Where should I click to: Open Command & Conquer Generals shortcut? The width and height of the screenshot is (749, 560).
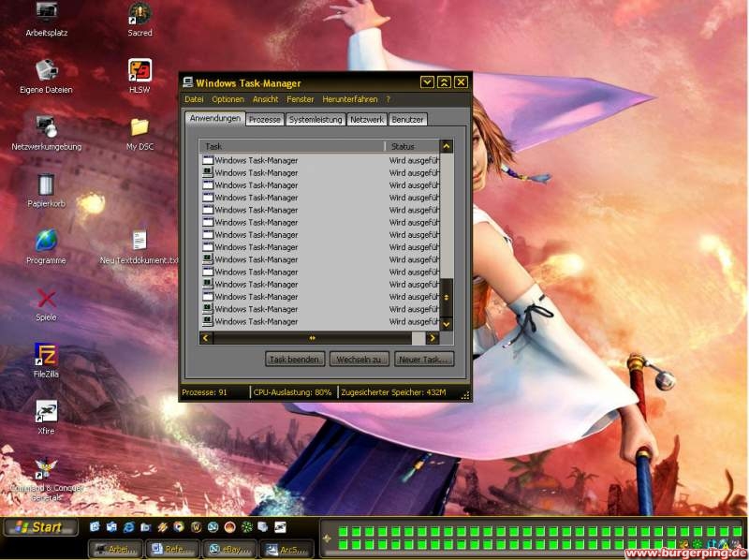point(45,470)
